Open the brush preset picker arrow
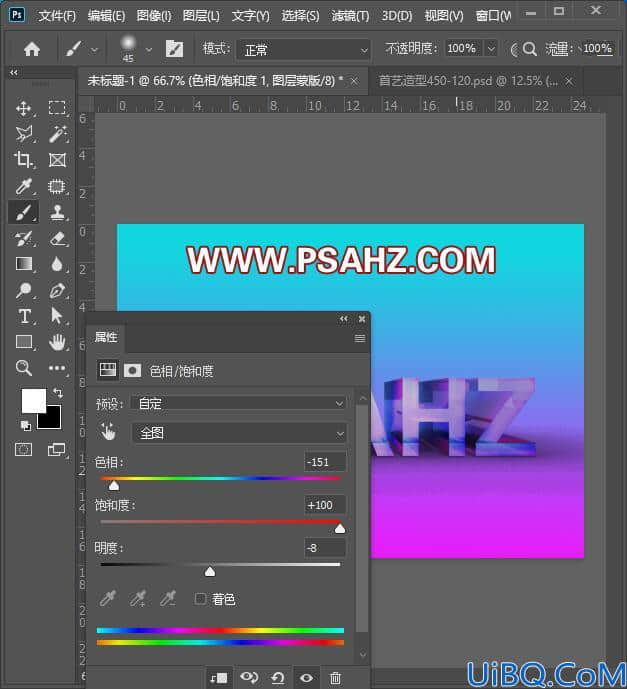The image size is (627, 689). (149, 50)
